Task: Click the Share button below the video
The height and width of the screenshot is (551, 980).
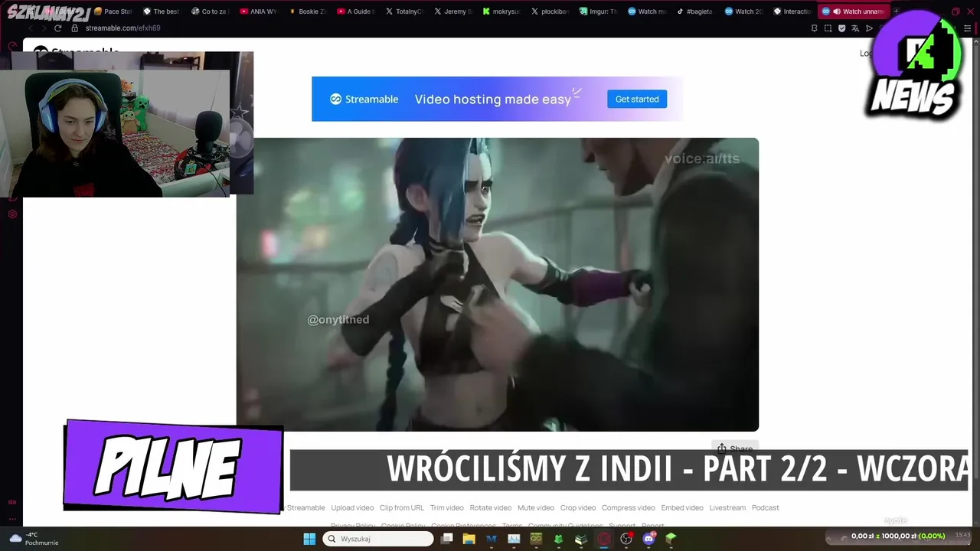Action: 735,448
